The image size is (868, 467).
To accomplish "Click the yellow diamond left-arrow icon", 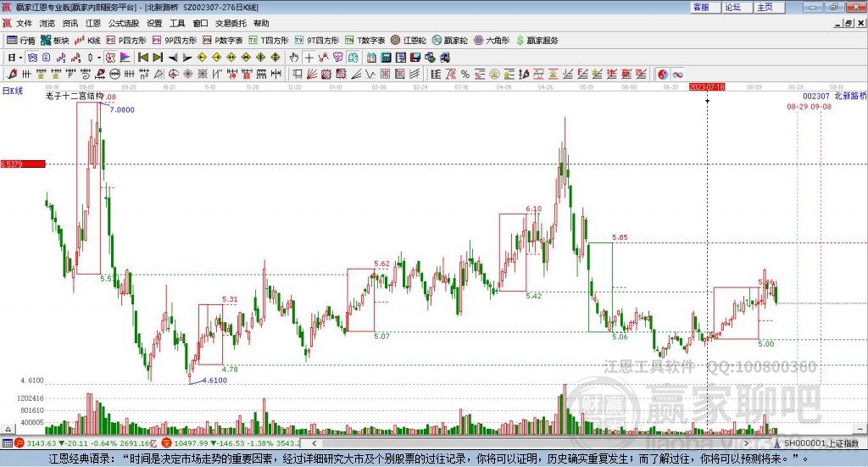I will click(202, 58).
